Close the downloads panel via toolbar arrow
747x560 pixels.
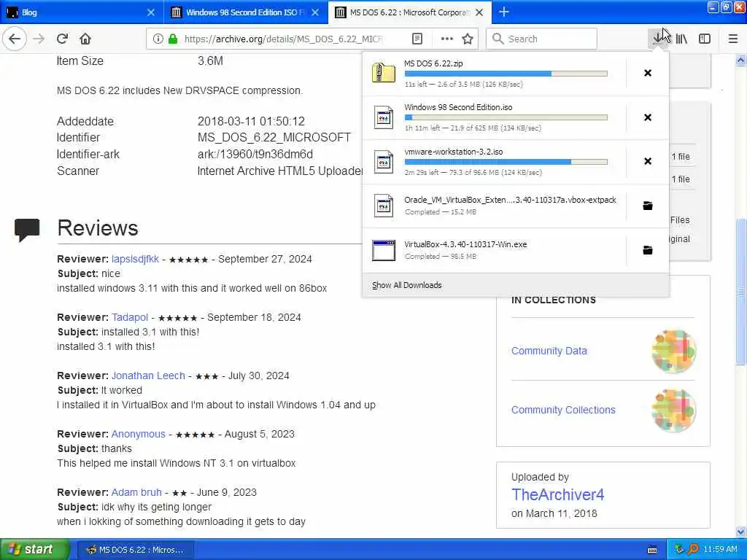(x=658, y=39)
